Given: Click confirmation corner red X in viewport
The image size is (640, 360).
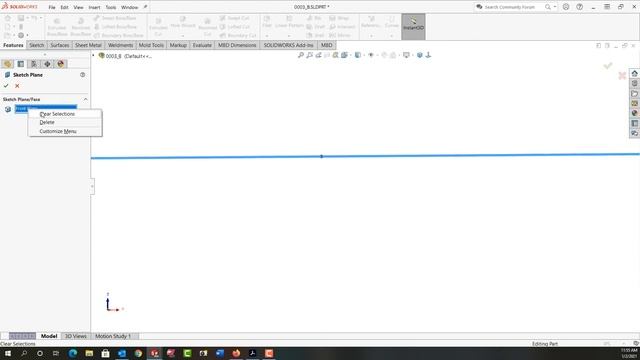Looking at the screenshot, I should pyautogui.click(x=622, y=76).
